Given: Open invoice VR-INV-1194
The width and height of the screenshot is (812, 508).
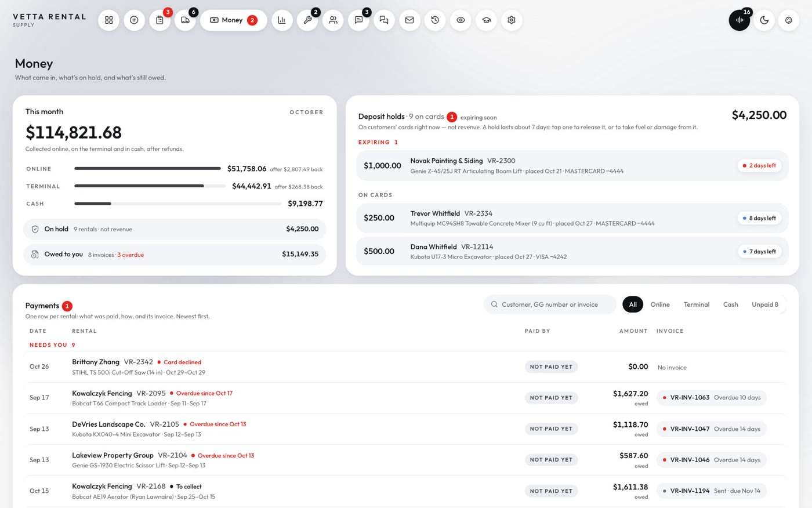Looking at the screenshot, I should (712, 491).
